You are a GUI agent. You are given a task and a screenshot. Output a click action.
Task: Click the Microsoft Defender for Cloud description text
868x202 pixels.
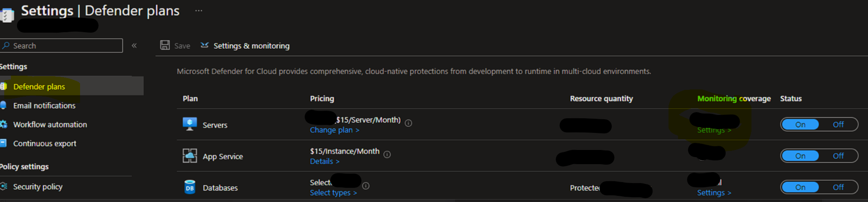coord(414,71)
